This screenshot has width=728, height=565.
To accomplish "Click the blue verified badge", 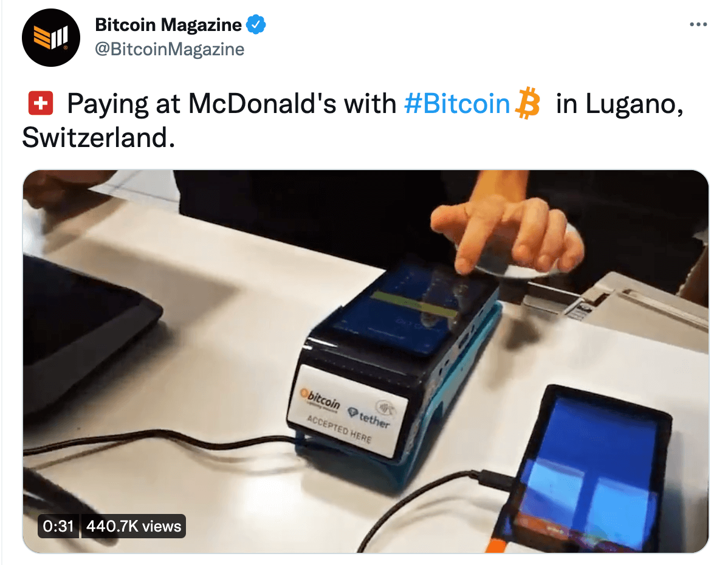I will [256, 25].
